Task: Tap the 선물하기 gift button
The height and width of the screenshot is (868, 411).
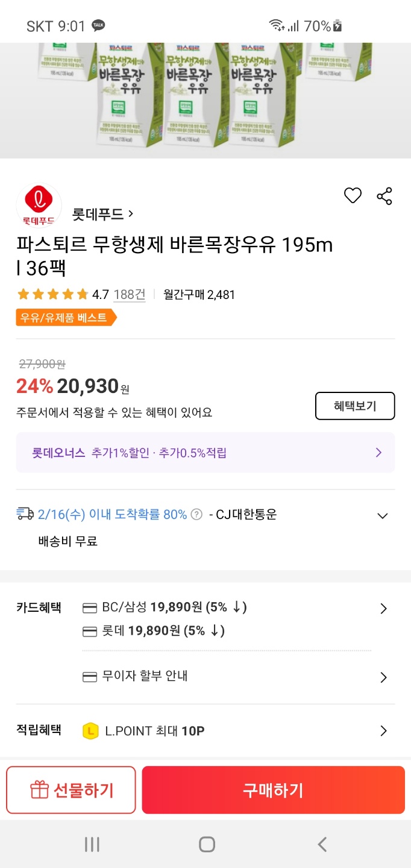Action: point(71,790)
